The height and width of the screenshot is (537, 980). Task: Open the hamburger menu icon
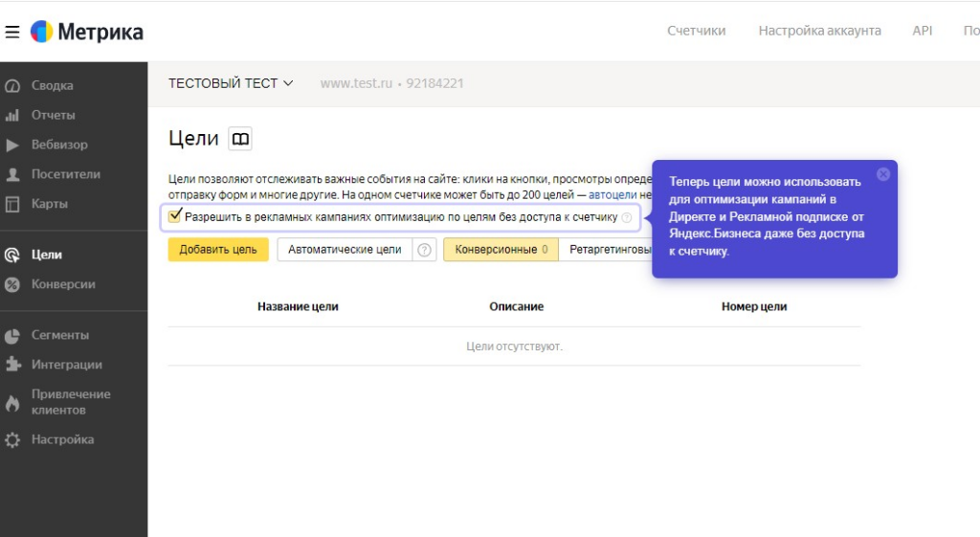[x=12, y=32]
